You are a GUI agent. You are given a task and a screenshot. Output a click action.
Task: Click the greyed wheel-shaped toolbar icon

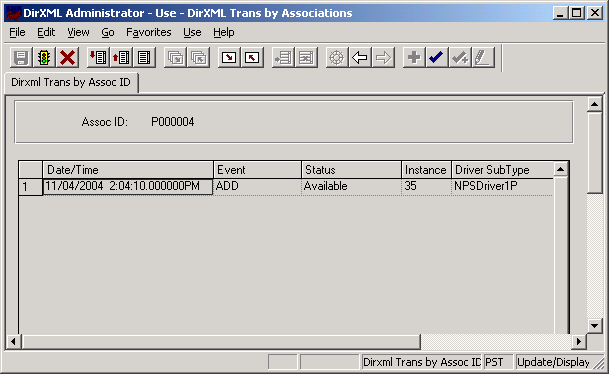coord(337,58)
